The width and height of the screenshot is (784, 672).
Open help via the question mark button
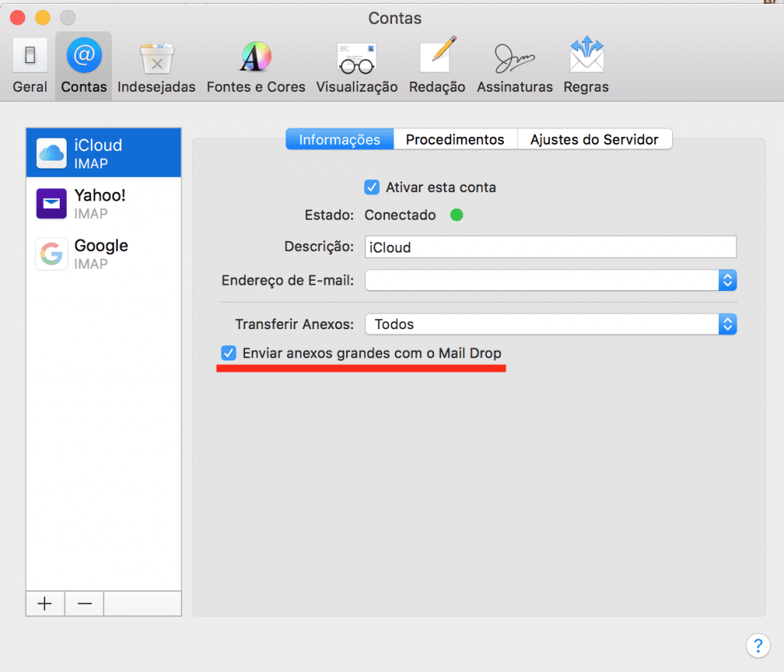[x=758, y=645]
